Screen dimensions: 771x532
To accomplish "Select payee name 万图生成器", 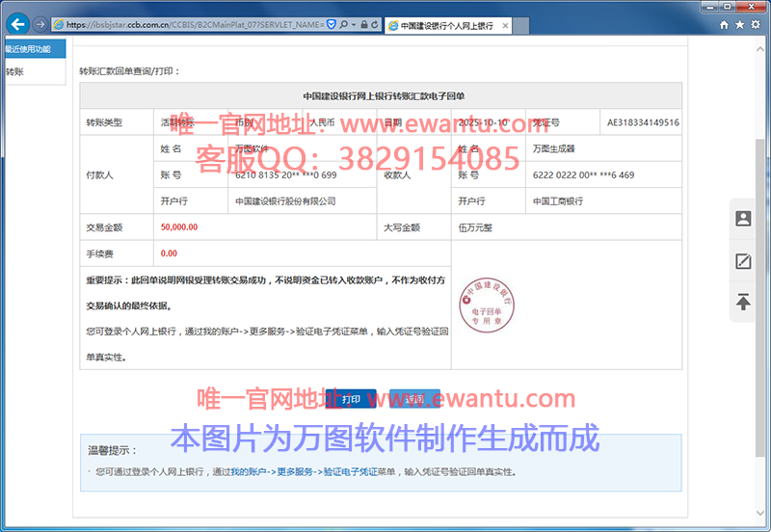I will [x=553, y=148].
